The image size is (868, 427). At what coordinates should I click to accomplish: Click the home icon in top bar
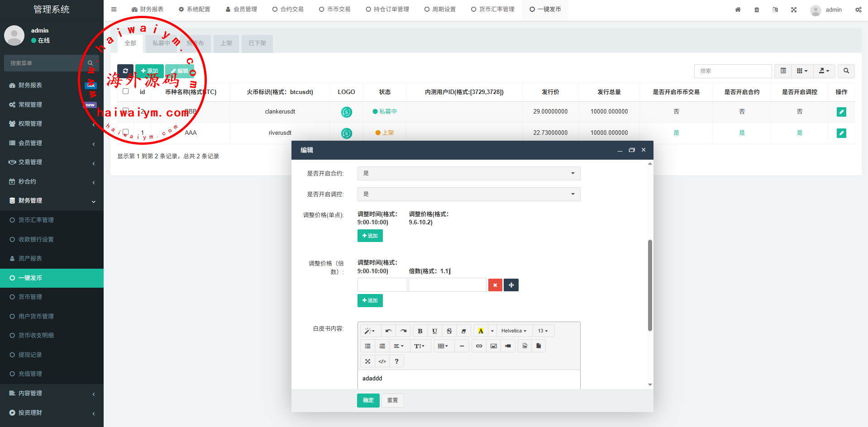(738, 9)
